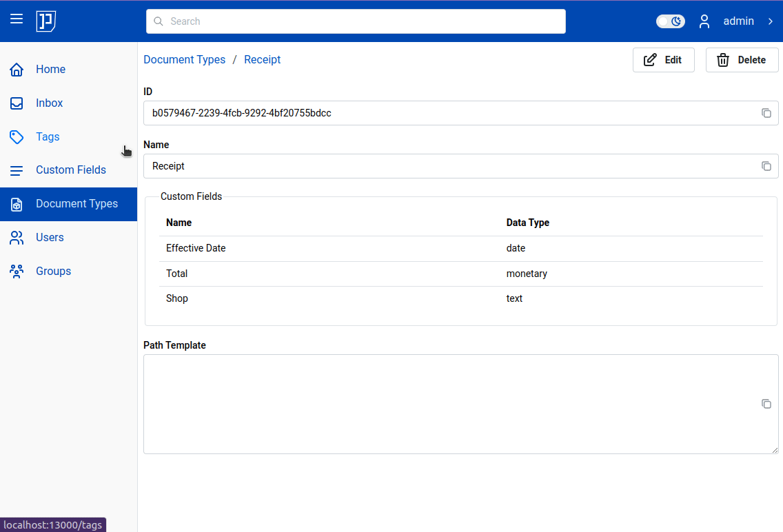Select Document Types in the sidebar
783x532 pixels.
pos(68,204)
